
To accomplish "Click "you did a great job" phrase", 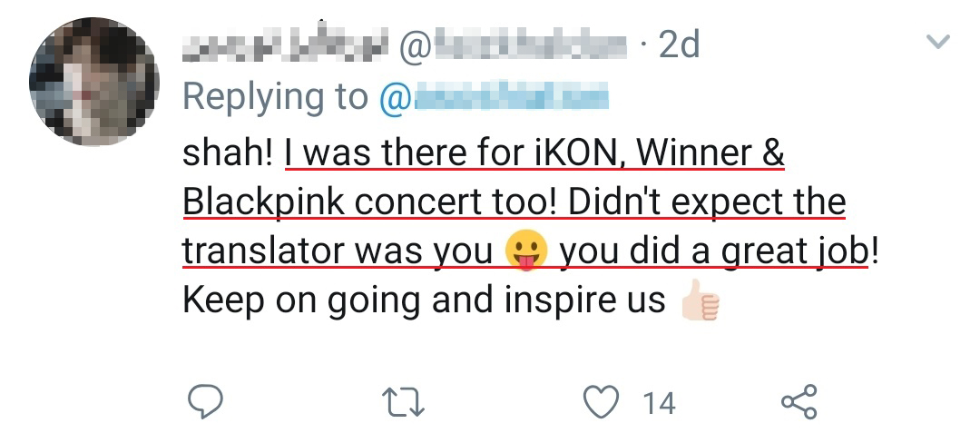I will [712, 251].
